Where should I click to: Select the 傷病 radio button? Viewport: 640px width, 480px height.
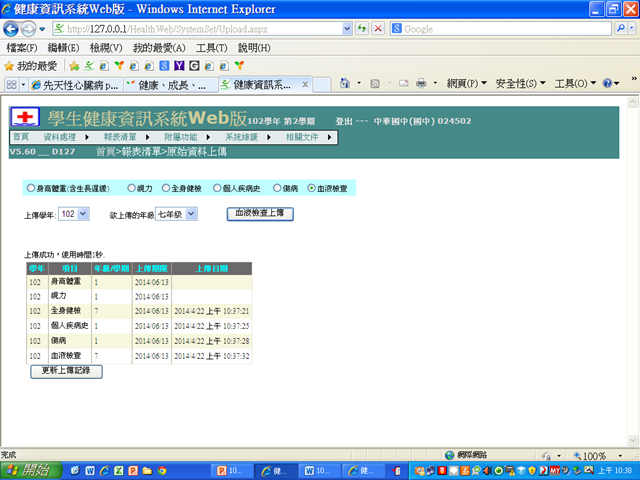pos(277,188)
